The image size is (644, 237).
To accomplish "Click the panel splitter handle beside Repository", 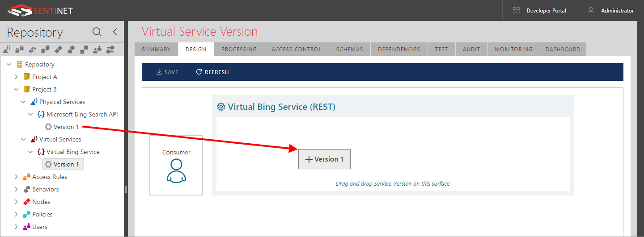I will coord(126,189).
